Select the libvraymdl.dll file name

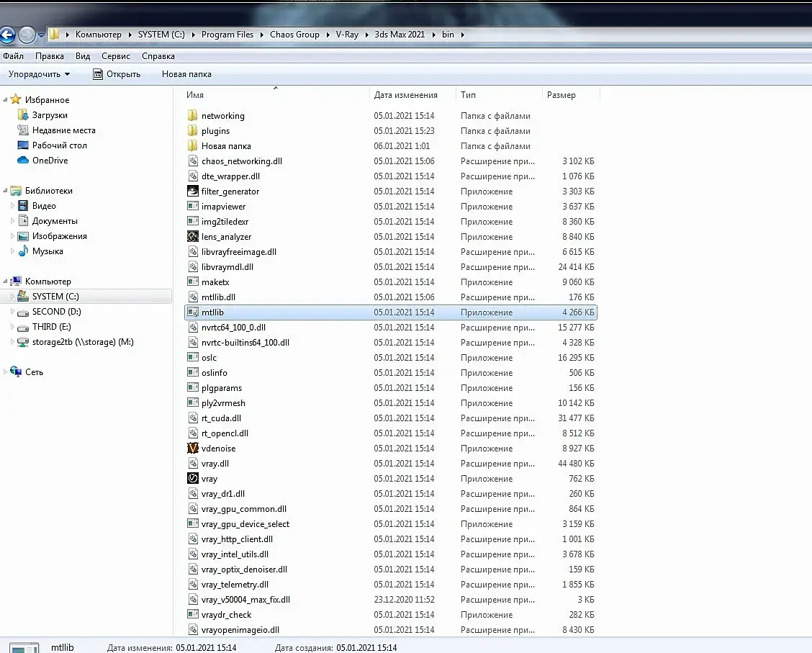(227, 266)
